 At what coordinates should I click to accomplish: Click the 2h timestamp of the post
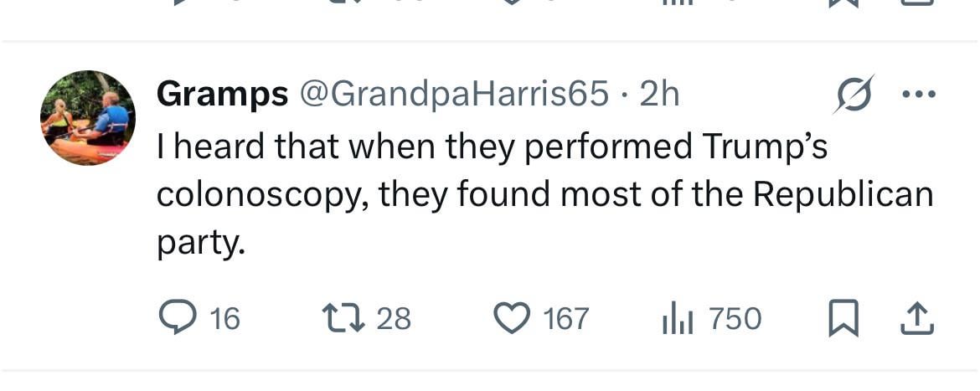click(658, 95)
